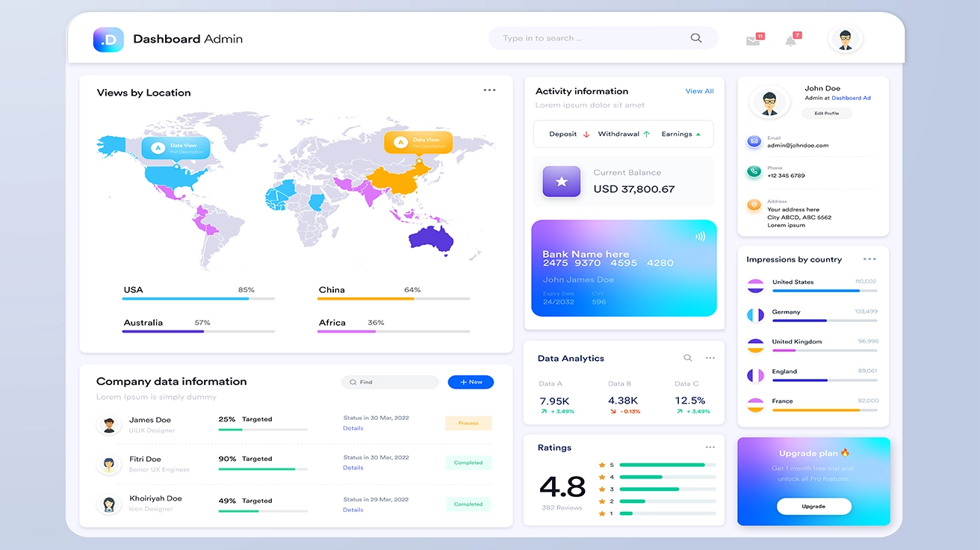Select the Deposit filter
Viewport: 980px width, 550px height.
point(570,135)
